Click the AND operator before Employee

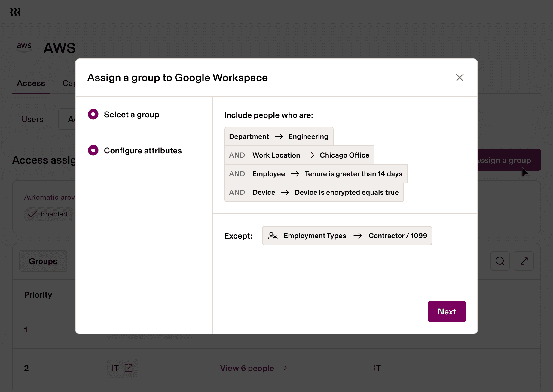click(x=237, y=174)
